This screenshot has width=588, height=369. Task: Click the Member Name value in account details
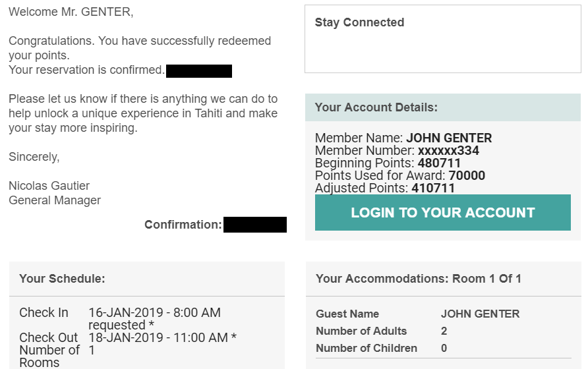click(449, 138)
